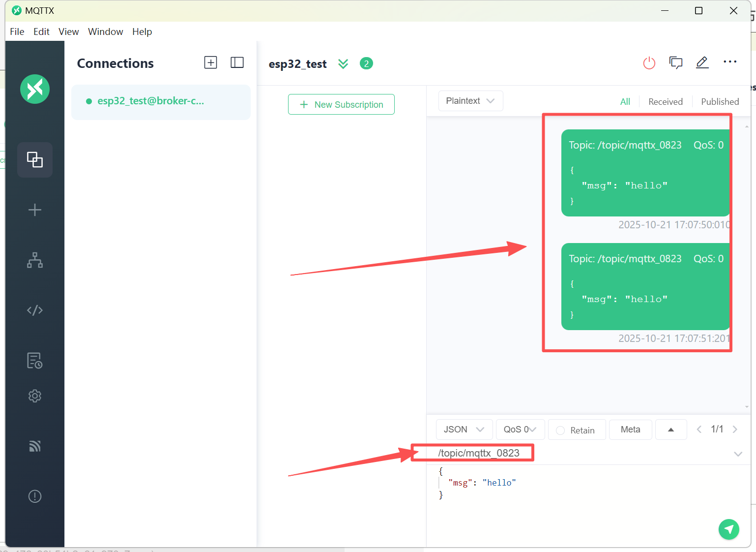Screen dimensions: 756x552
Task: Show All messages filter tab
Action: point(625,102)
